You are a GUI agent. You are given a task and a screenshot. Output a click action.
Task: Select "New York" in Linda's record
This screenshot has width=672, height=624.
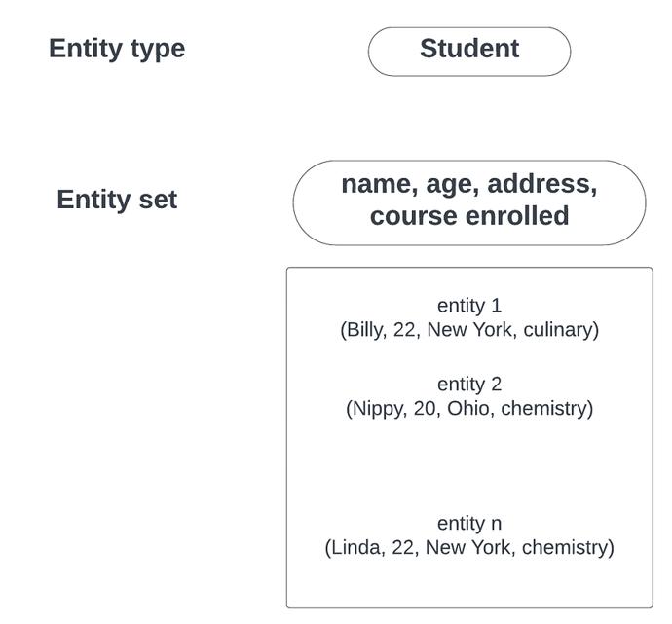click(x=470, y=547)
